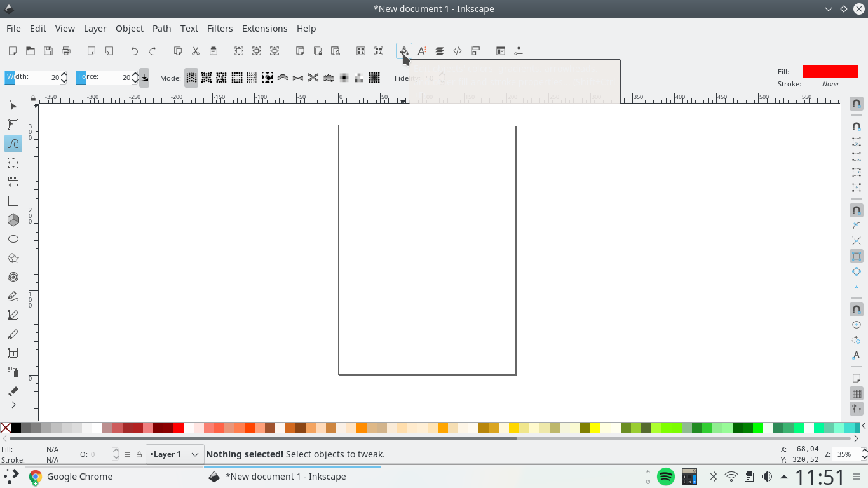The height and width of the screenshot is (488, 868).
Task: Open the zoom percentage stepper arrows
Action: [864, 454]
